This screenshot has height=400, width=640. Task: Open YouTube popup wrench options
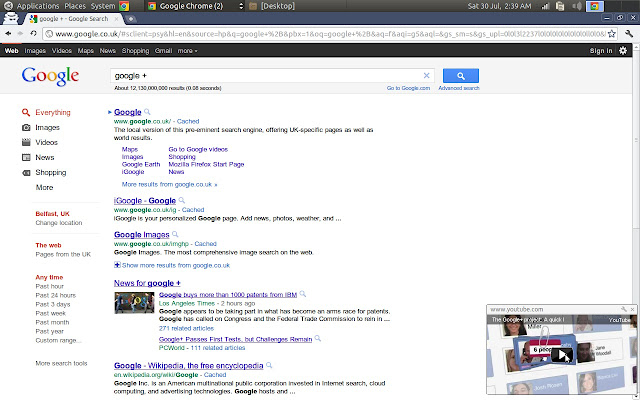click(x=624, y=309)
